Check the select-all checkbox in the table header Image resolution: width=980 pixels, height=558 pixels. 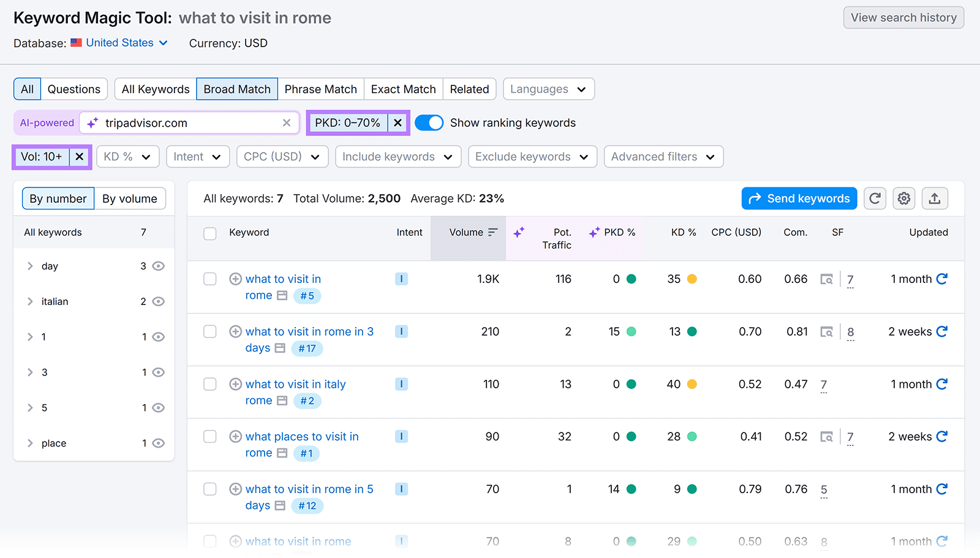click(x=209, y=233)
